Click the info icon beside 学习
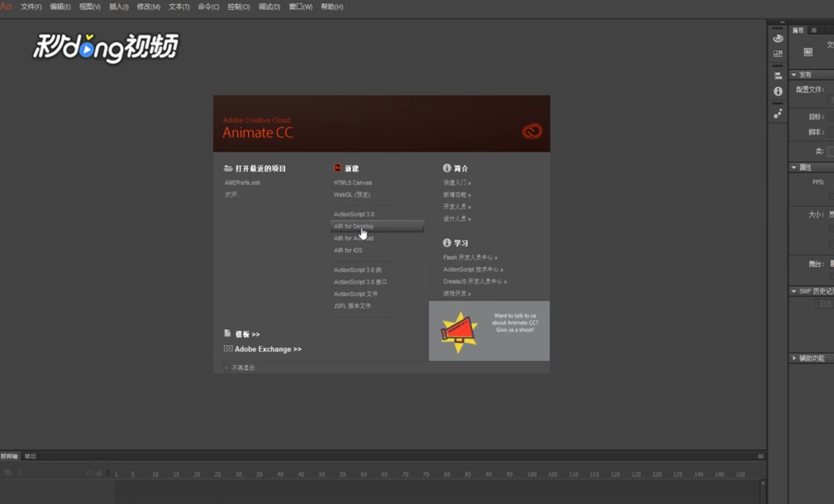834x504 pixels. click(x=447, y=242)
